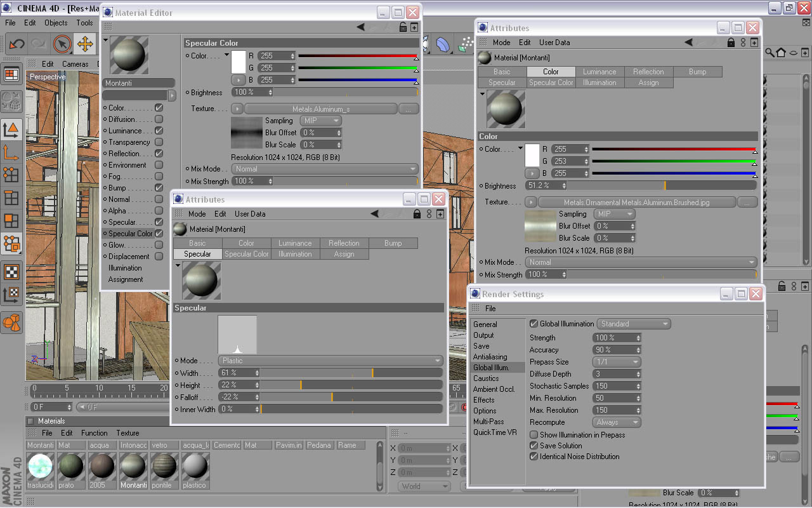
Task: Enable Show Illumination in Prepass
Action: (x=534, y=435)
